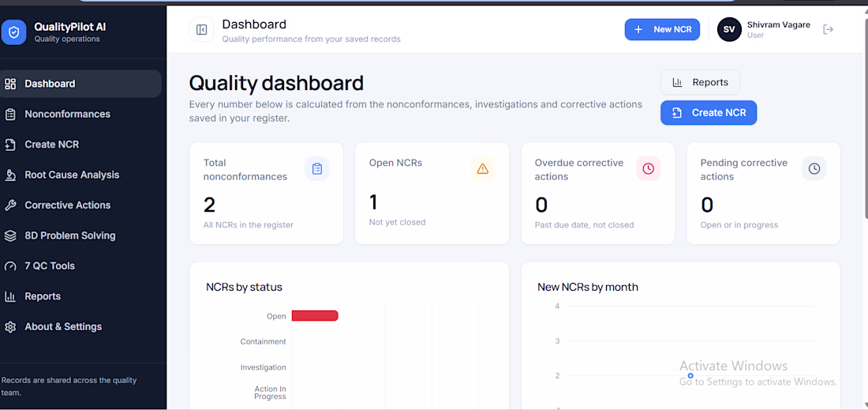Click the Create NCR file-plus sidebar icon

pyautogui.click(x=10, y=145)
